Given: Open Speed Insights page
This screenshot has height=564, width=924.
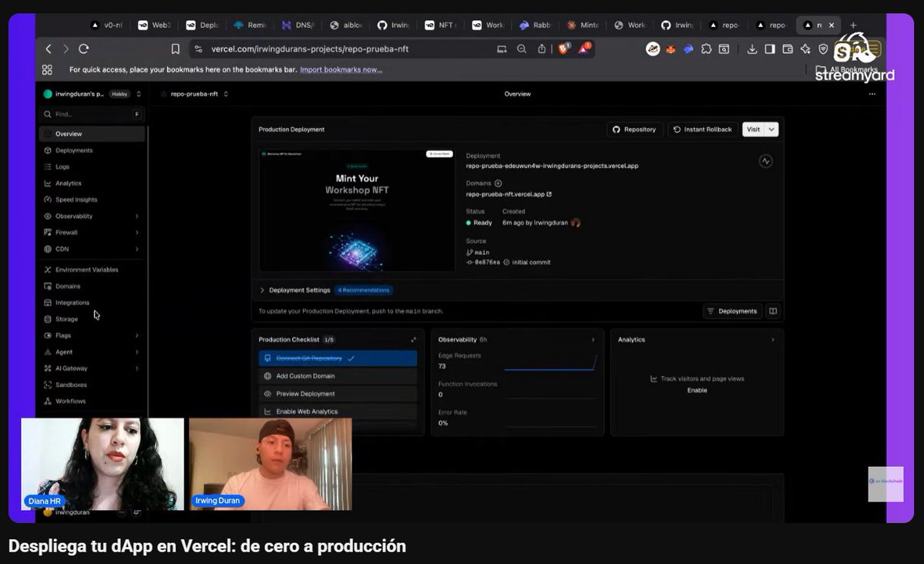Looking at the screenshot, I should (x=76, y=200).
